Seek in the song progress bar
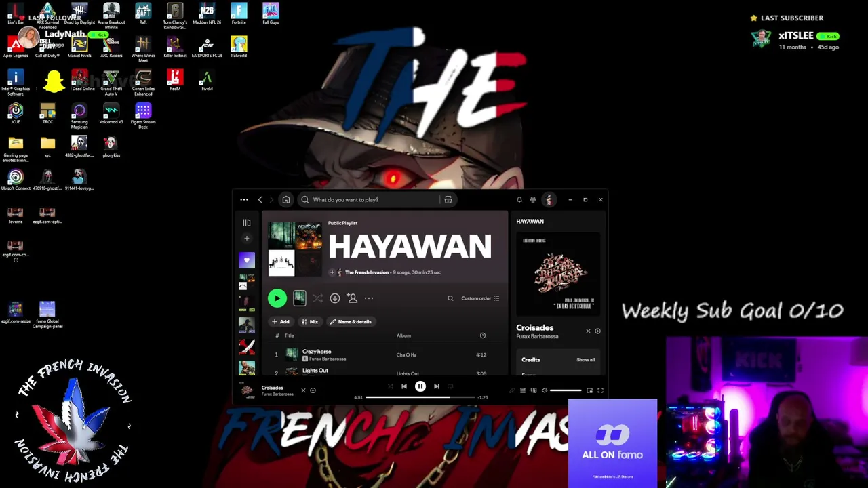 pyautogui.click(x=420, y=397)
